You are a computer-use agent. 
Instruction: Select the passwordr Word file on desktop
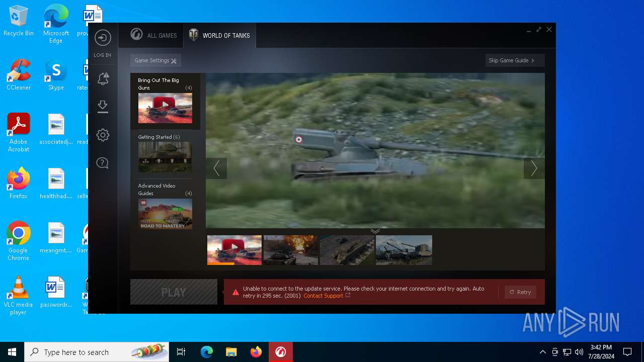point(56,292)
